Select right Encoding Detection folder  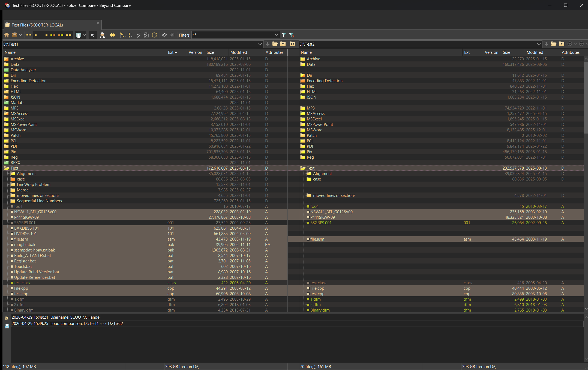point(325,81)
